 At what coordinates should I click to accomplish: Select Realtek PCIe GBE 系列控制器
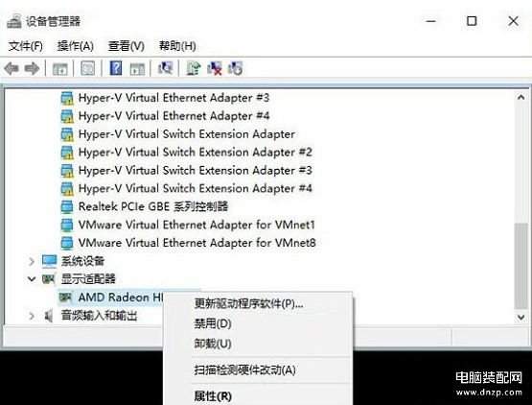coord(153,206)
